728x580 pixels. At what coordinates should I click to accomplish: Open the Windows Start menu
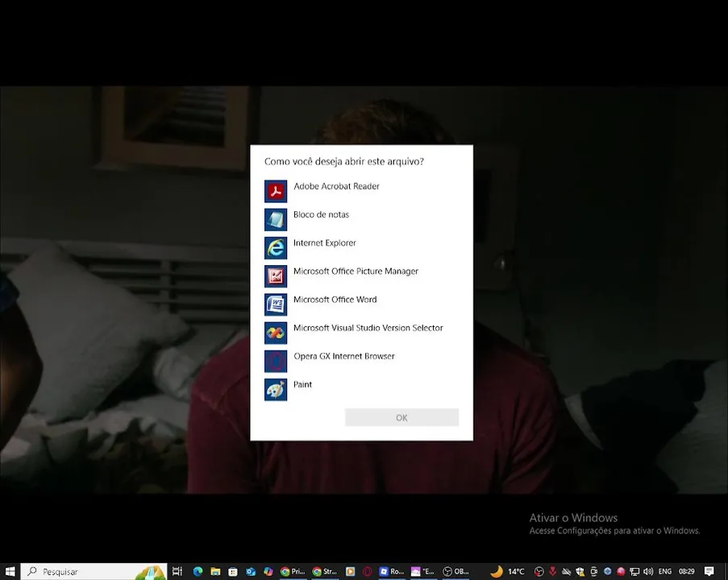click(10, 571)
